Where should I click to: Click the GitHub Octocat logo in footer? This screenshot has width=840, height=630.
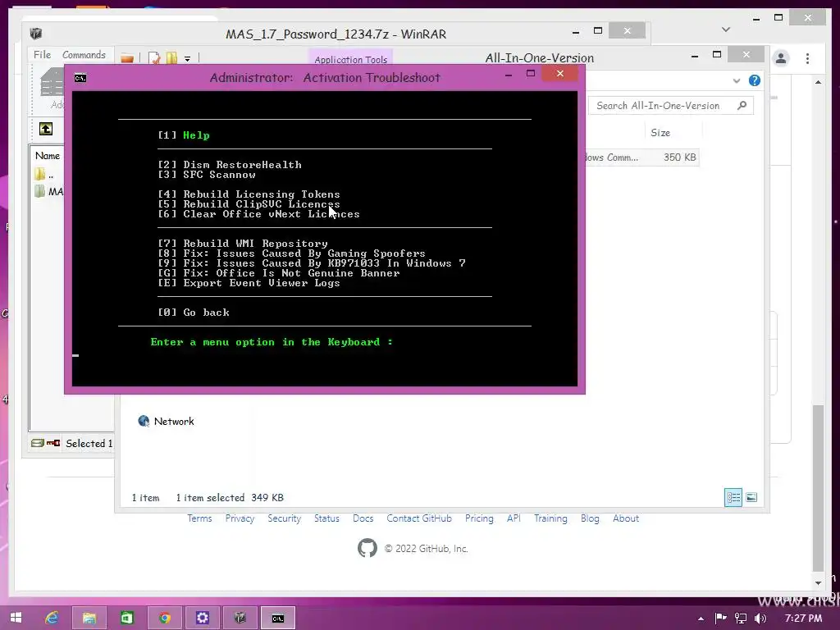[367, 548]
